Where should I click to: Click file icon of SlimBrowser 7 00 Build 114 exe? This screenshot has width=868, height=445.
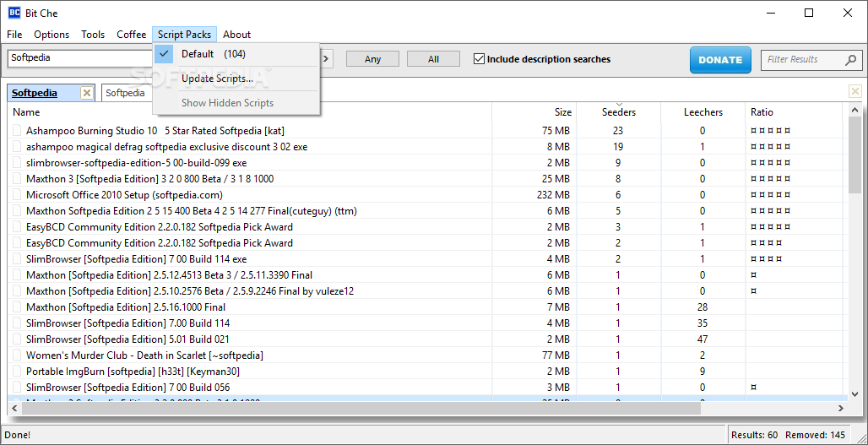point(17,259)
